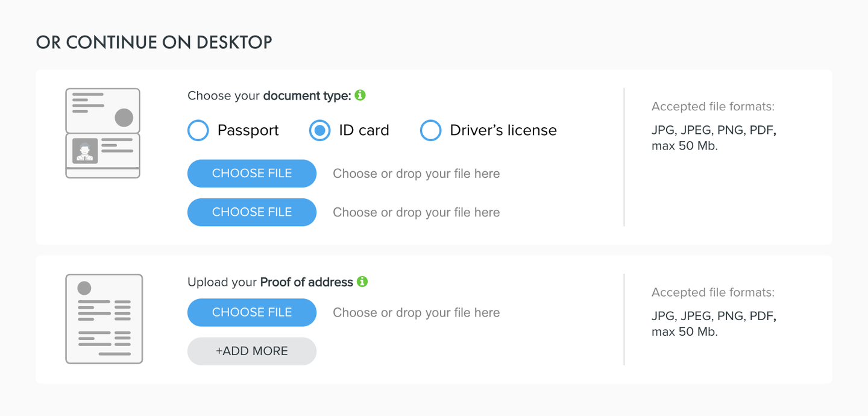Image resolution: width=868 pixels, height=416 pixels.
Task: Click the ID card illustration icon
Action: [x=102, y=133]
